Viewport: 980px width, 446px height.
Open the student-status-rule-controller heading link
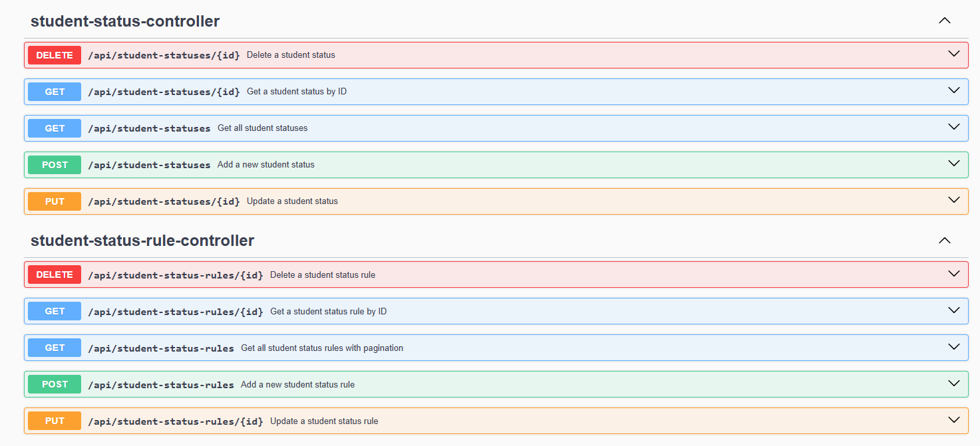pos(142,241)
